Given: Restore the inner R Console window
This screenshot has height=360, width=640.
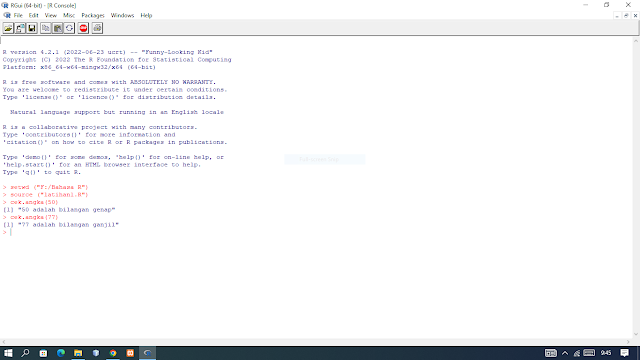Looking at the screenshot, I should click(x=626, y=16).
